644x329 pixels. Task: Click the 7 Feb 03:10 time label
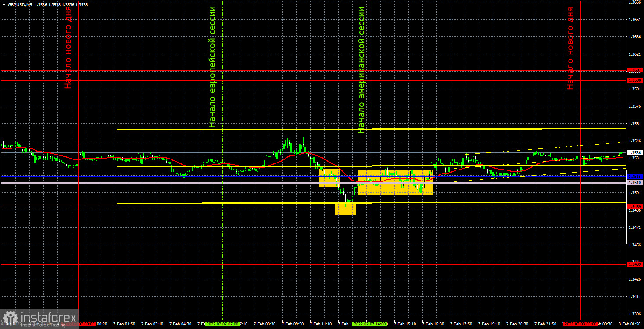(x=152, y=324)
